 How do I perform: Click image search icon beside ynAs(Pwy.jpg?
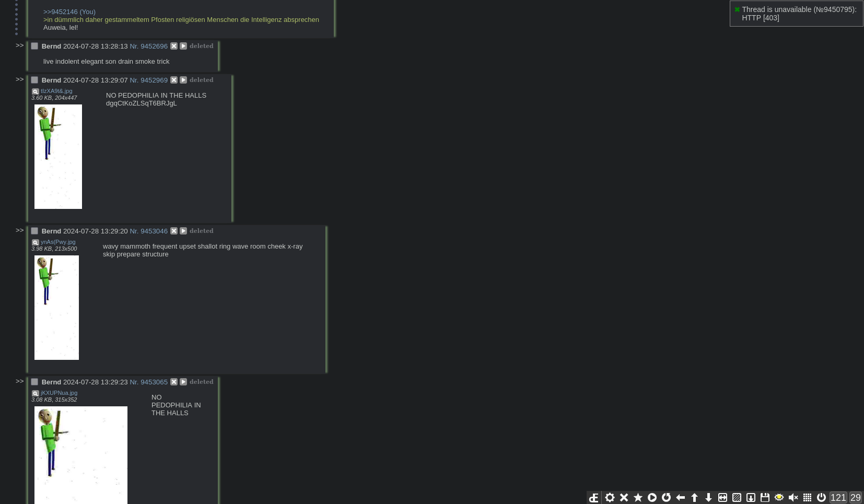[x=36, y=242]
